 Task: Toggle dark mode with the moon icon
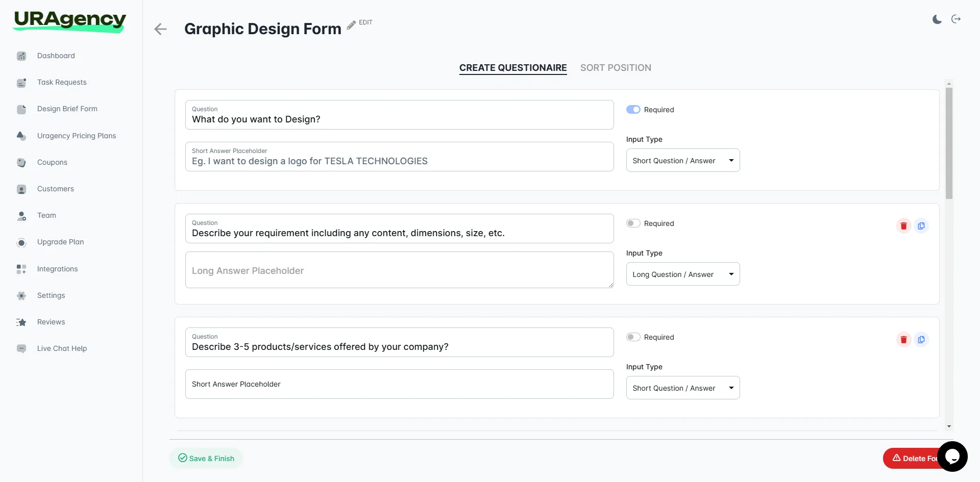[937, 19]
